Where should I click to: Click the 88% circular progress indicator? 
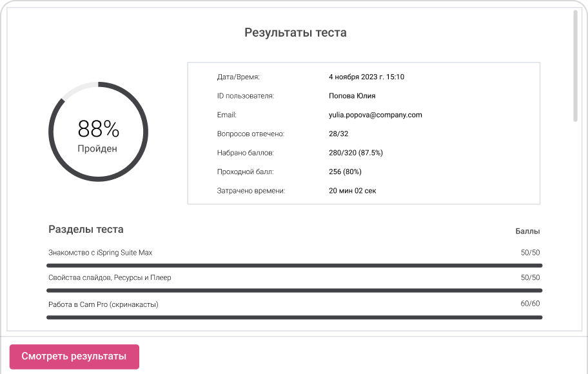(x=98, y=131)
